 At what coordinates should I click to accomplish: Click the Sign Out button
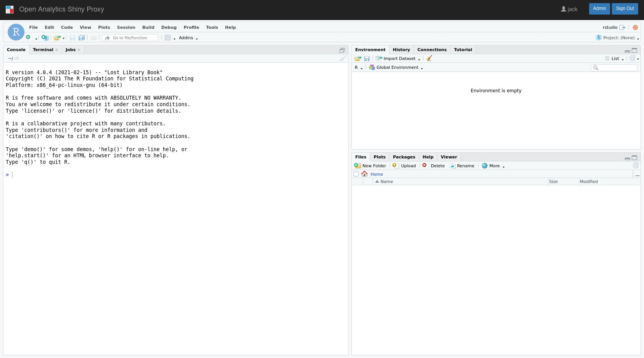[625, 8]
